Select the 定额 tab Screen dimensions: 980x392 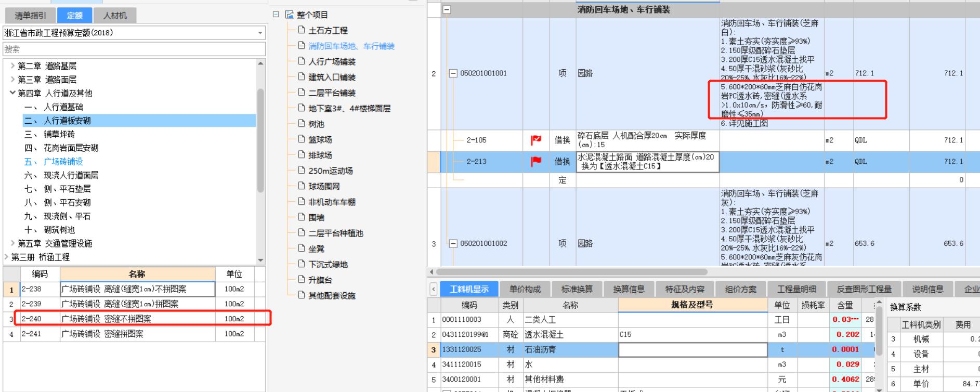click(x=74, y=16)
